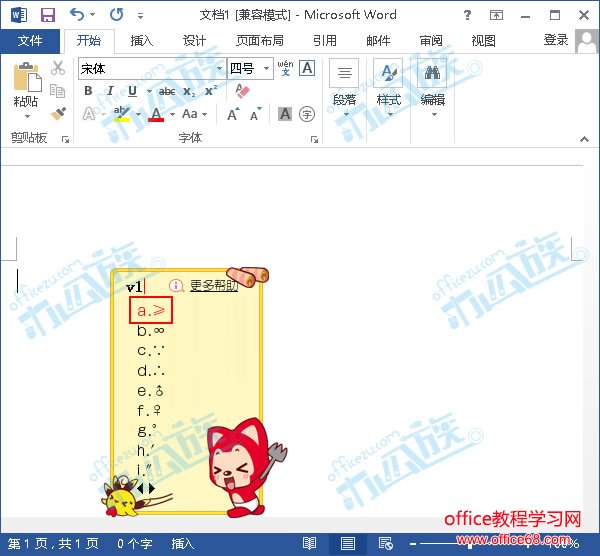
Task: Click the Ribbon Display Options icon
Action: (x=496, y=15)
